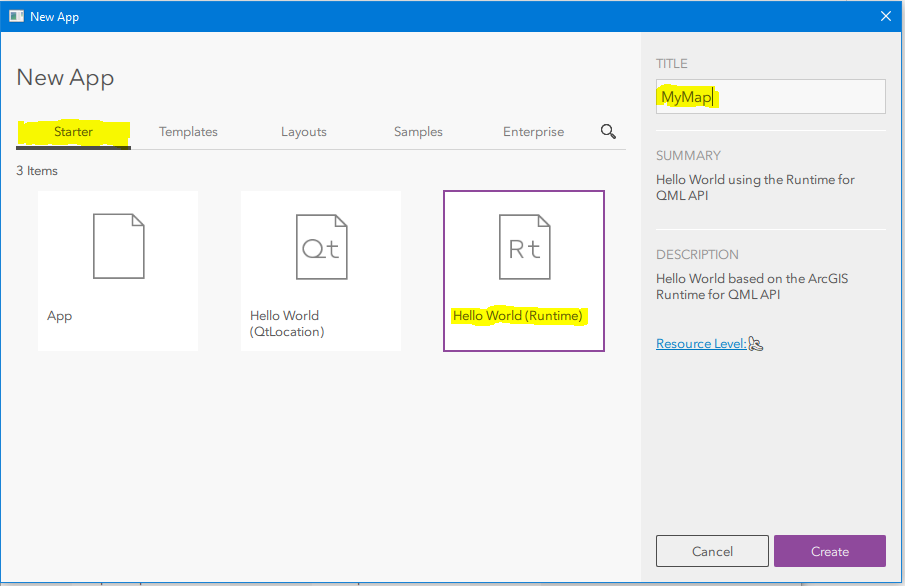
Task: Select the App card label
Action: pyautogui.click(x=59, y=316)
